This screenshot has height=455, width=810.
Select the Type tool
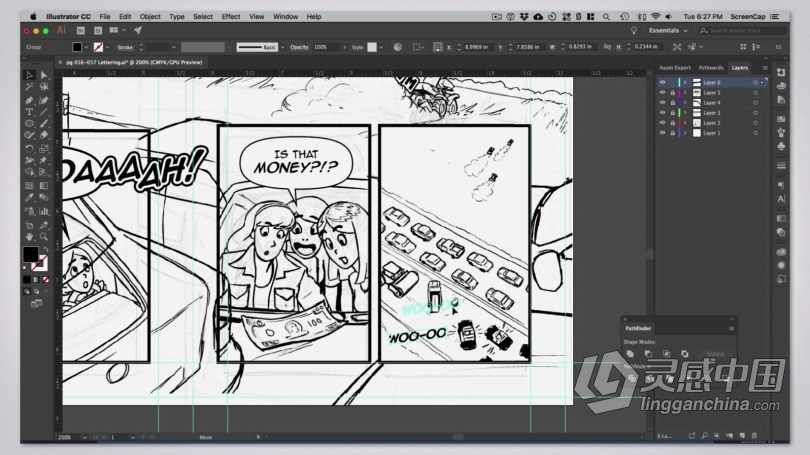pos(29,112)
